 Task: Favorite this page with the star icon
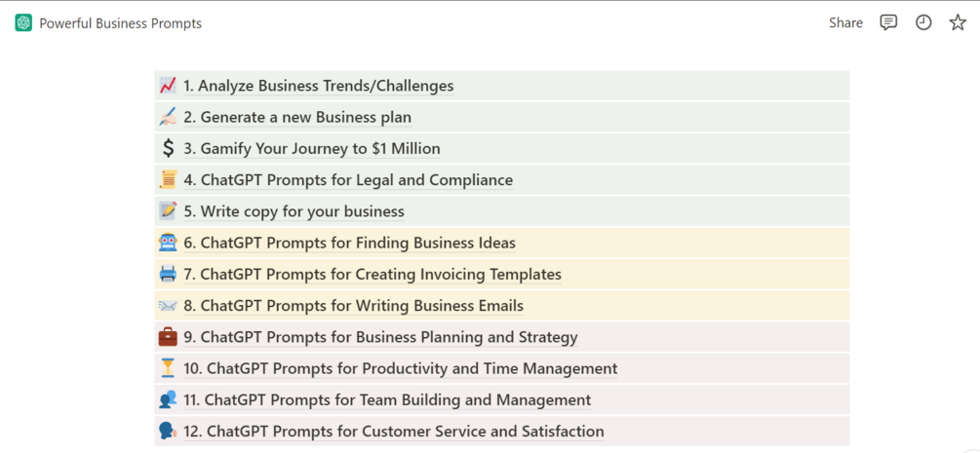pos(958,22)
